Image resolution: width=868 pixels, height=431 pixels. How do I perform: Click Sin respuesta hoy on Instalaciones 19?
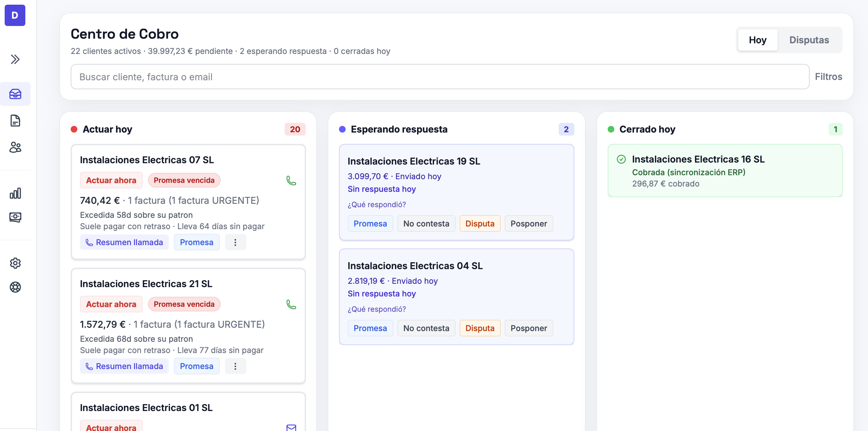pyautogui.click(x=382, y=189)
